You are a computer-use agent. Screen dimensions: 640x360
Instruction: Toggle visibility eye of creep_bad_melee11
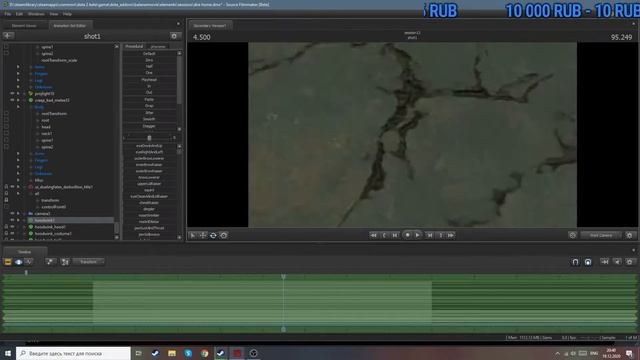pos(12,100)
